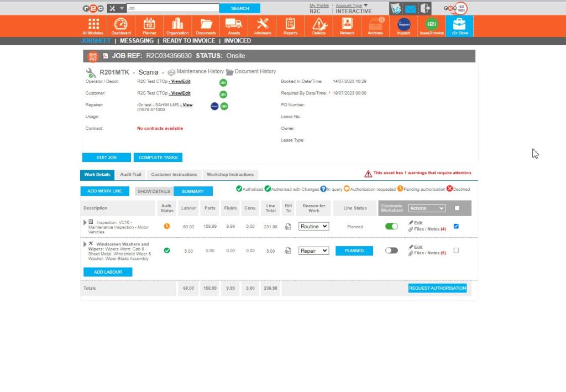
Task: Click the REQUEST AUTHORISATION button
Action: [437, 288]
